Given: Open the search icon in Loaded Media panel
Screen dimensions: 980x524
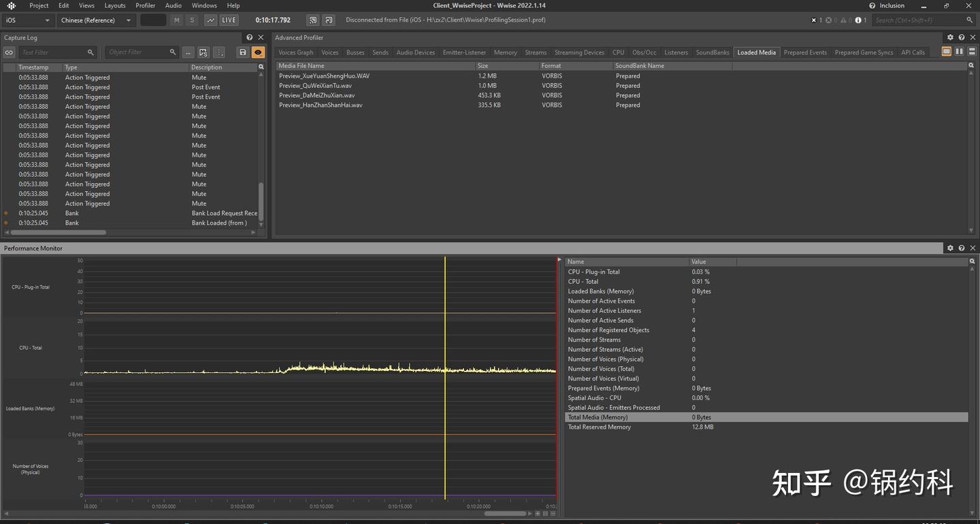Looking at the screenshot, I should (x=970, y=65).
